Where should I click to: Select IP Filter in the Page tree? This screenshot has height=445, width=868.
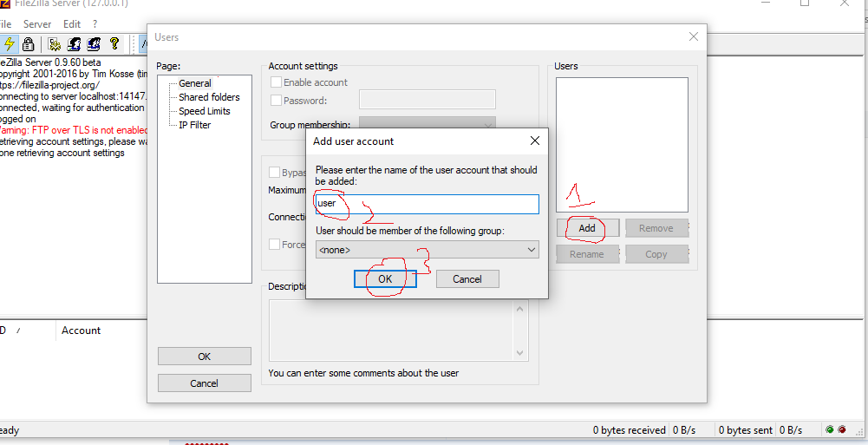click(194, 125)
